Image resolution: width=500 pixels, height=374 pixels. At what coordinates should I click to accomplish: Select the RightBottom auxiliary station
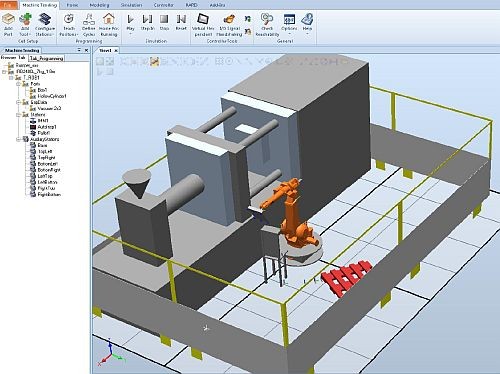[x=49, y=194]
